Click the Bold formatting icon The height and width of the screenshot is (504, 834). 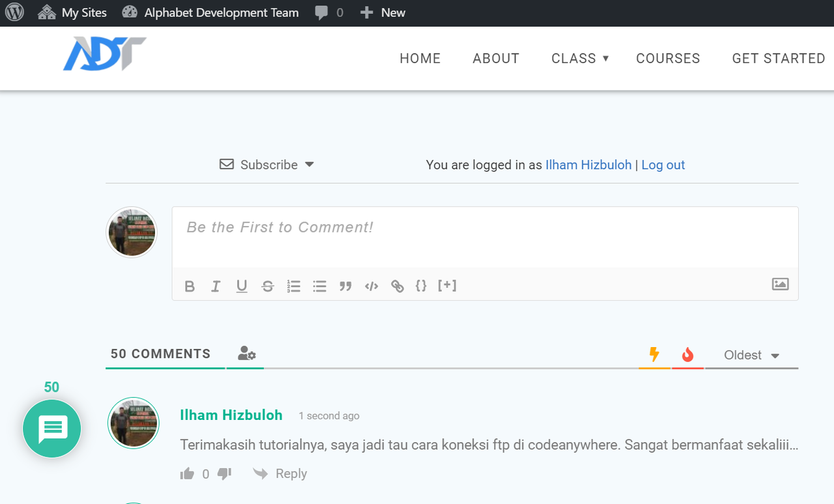point(190,286)
